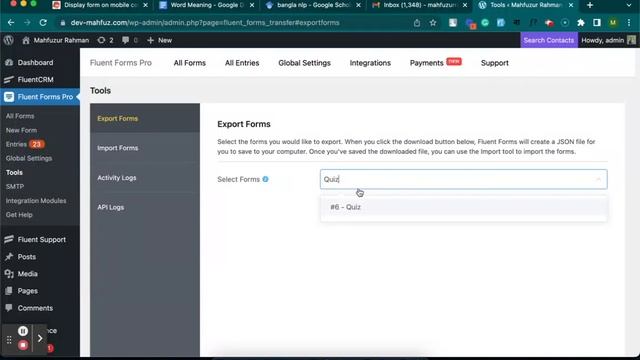The height and width of the screenshot is (360, 640).
Task: Open Payments top navigation
Action: pyautogui.click(x=427, y=63)
